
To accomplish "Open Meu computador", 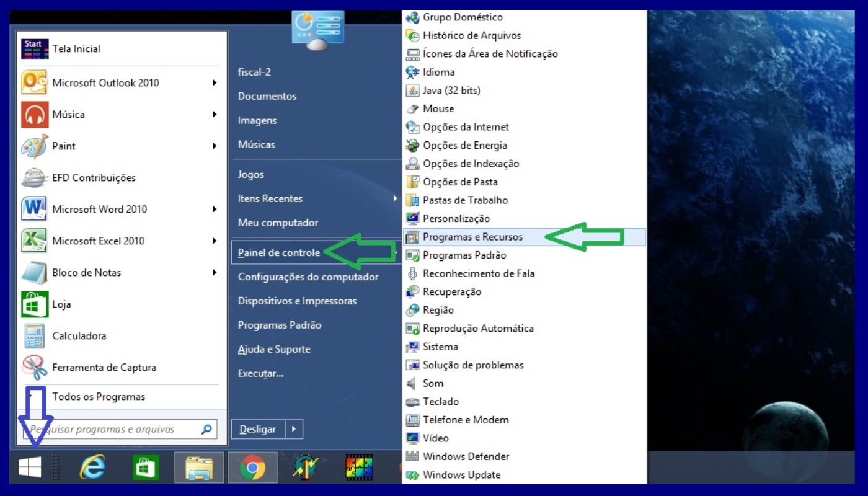I will tap(278, 223).
